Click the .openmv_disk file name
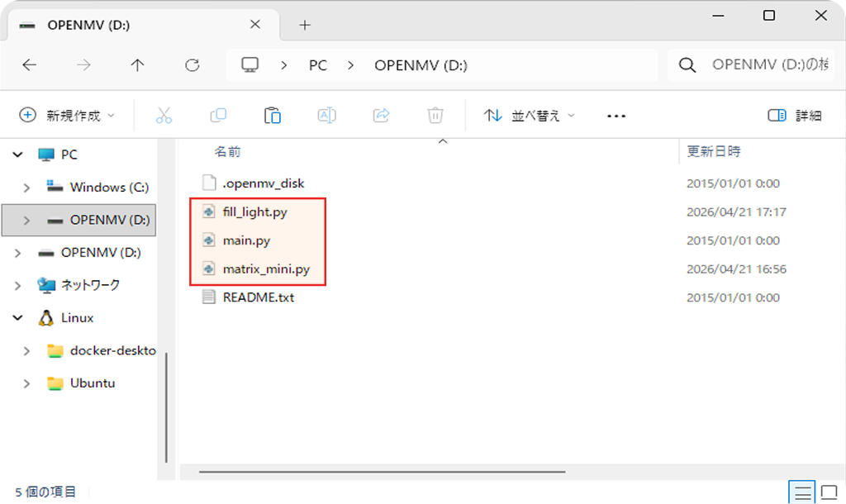The image size is (846, 504). tap(264, 183)
